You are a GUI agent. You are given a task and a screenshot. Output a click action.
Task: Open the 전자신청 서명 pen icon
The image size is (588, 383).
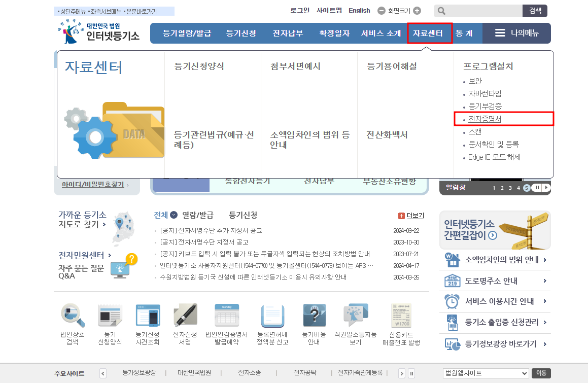click(x=185, y=315)
